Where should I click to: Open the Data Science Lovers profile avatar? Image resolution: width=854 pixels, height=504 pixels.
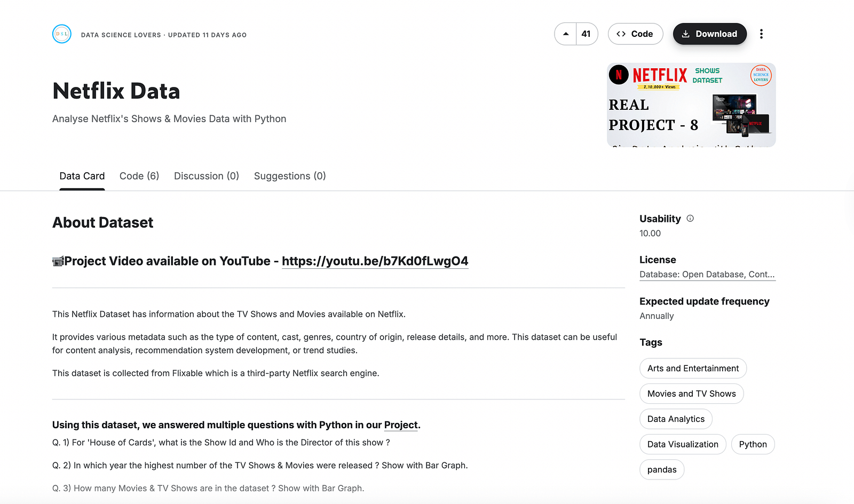[62, 34]
